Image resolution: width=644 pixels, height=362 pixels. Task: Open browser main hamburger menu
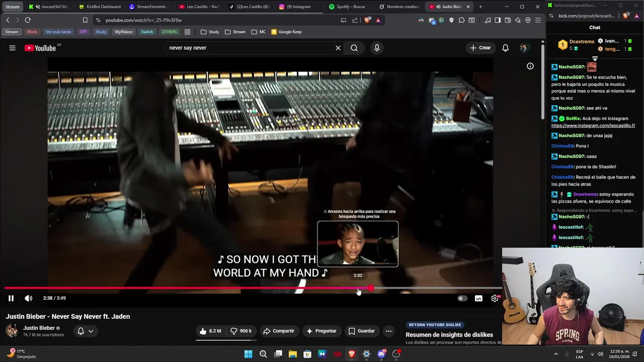(x=538, y=20)
